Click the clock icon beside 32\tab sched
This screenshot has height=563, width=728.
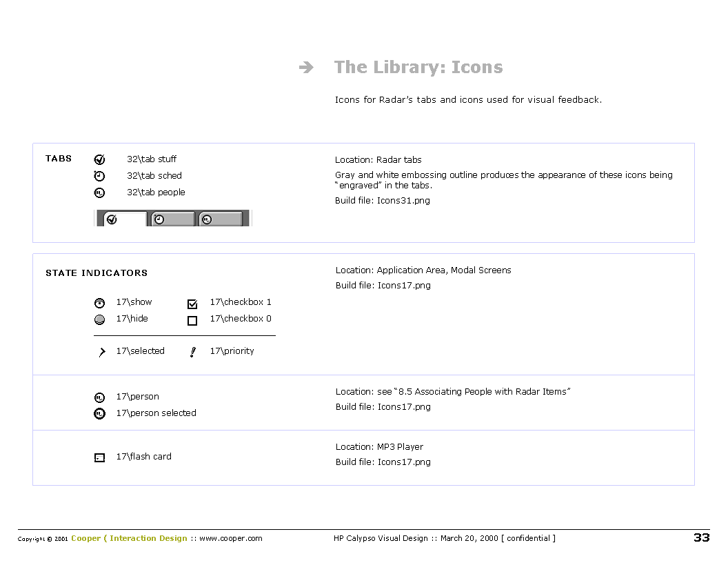click(x=99, y=176)
